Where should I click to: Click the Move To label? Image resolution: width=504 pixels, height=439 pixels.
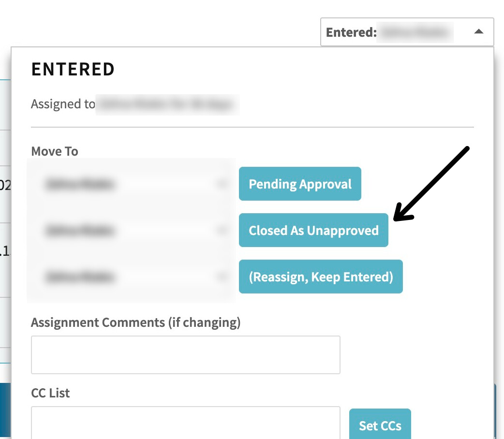(x=55, y=151)
